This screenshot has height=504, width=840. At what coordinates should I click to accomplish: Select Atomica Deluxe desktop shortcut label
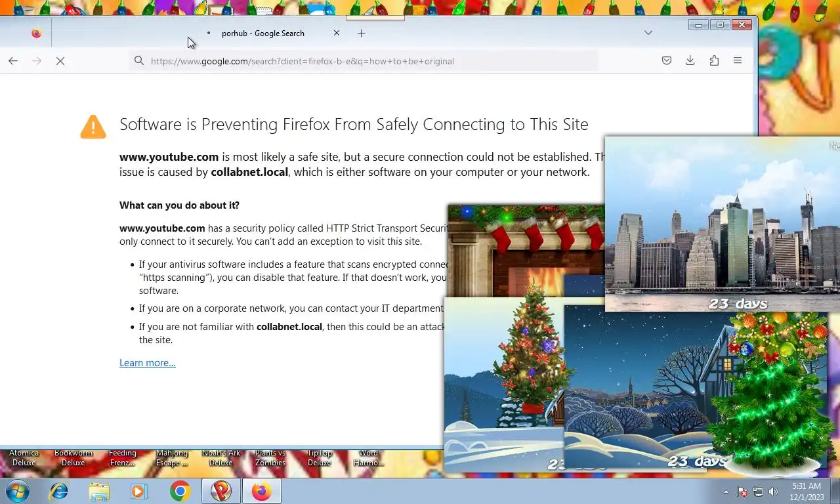click(x=24, y=458)
